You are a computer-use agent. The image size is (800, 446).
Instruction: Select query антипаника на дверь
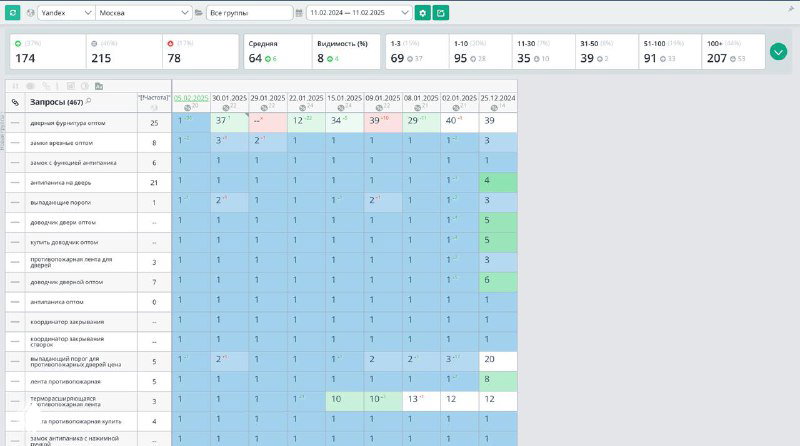pyautogui.click(x=60, y=183)
